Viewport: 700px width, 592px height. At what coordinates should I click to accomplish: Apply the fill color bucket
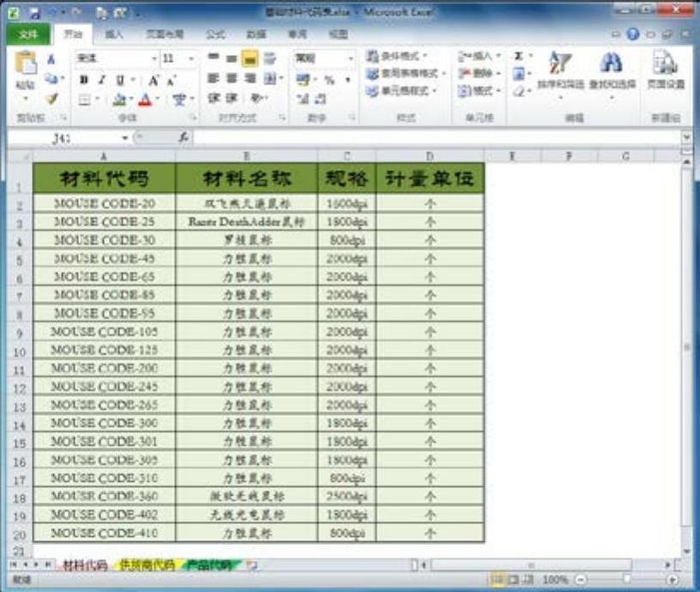point(119,99)
